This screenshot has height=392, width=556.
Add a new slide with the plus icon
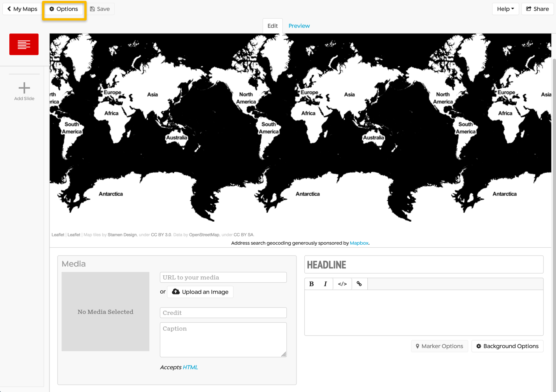pyautogui.click(x=24, y=88)
